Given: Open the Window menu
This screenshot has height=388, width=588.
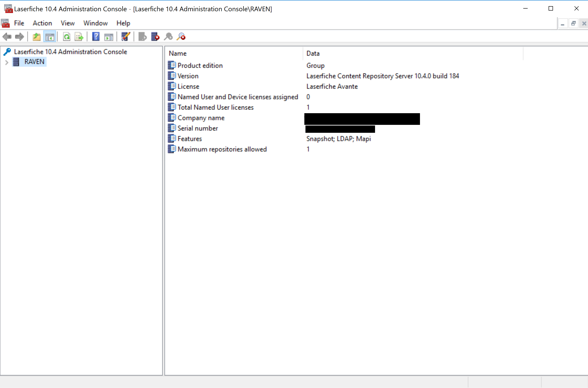Looking at the screenshot, I should pos(95,23).
